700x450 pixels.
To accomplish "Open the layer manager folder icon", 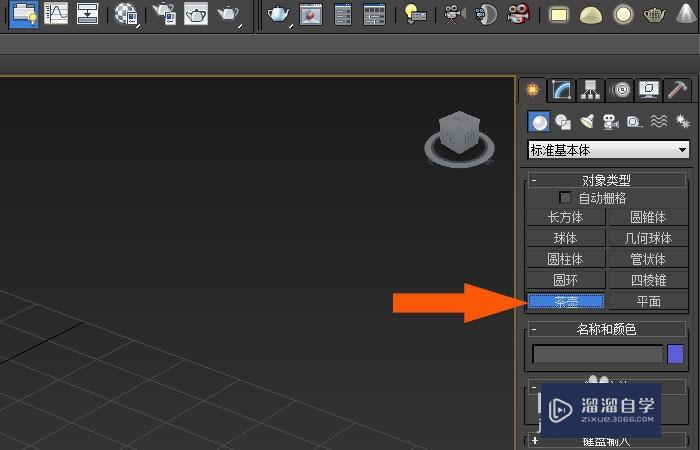I will [24, 13].
